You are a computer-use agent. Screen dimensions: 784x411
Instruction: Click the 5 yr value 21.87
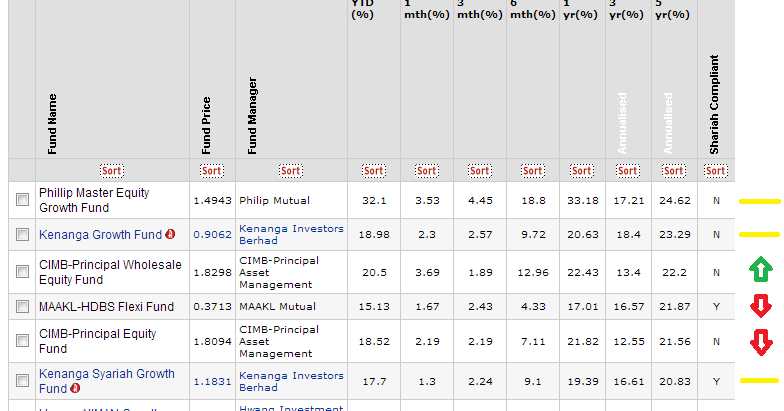click(674, 306)
